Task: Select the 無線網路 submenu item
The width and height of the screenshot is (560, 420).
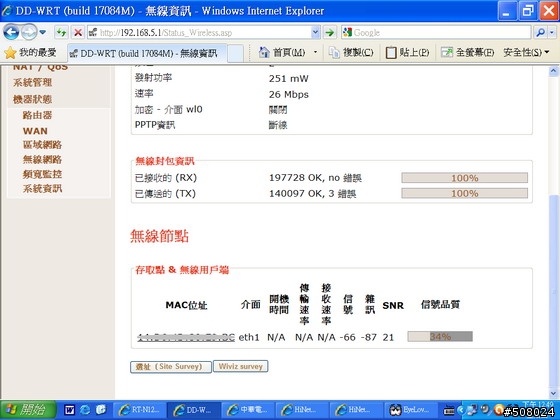Action: tap(42, 159)
